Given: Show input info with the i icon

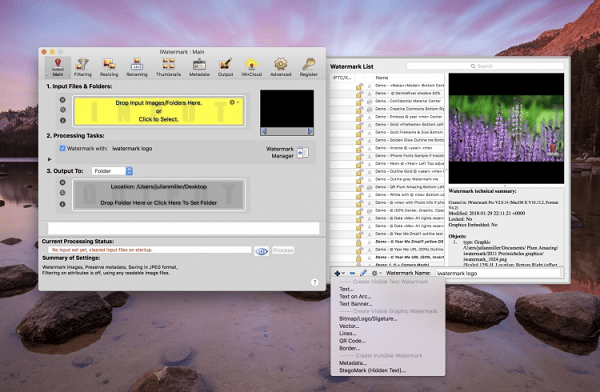Looking at the screenshot, I should [62, 120].
